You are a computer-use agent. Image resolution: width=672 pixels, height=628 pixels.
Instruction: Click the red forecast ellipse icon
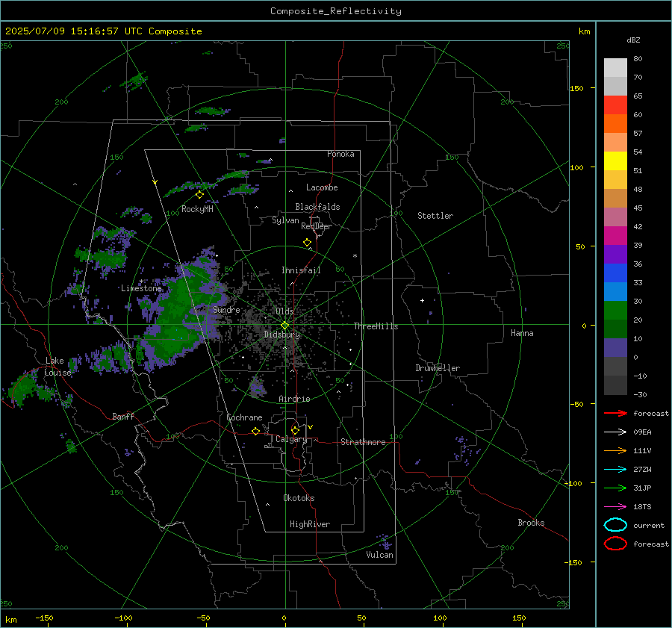coord(615,544)
